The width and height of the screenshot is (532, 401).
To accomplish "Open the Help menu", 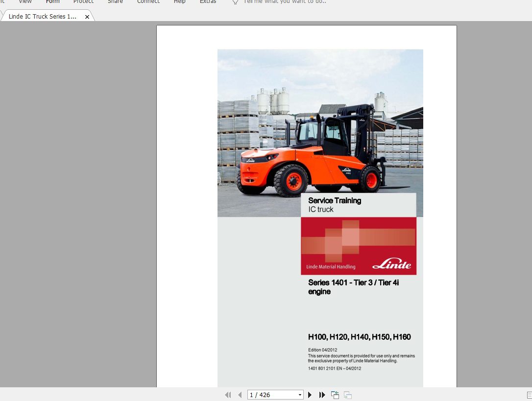I will 179,1.
